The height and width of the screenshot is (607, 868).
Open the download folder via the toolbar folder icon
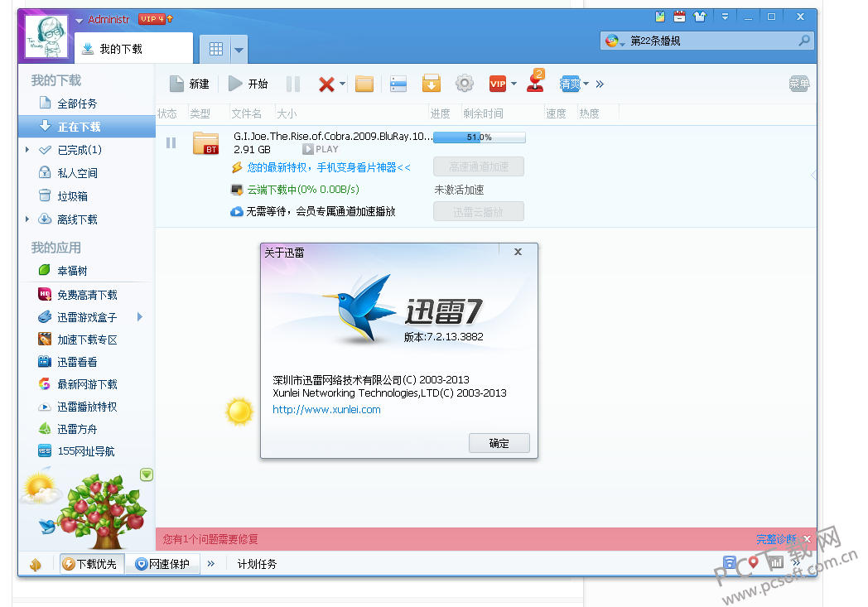pyautogui.click(x=364, y=84)
